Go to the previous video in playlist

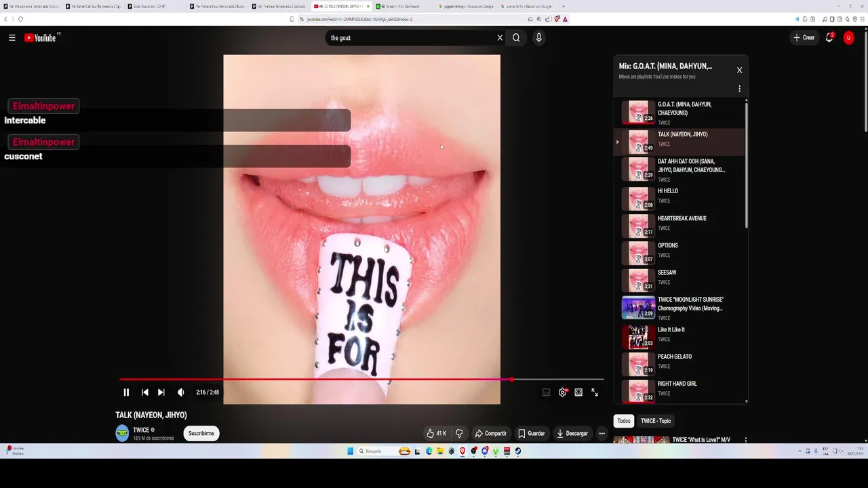point(144,392)
